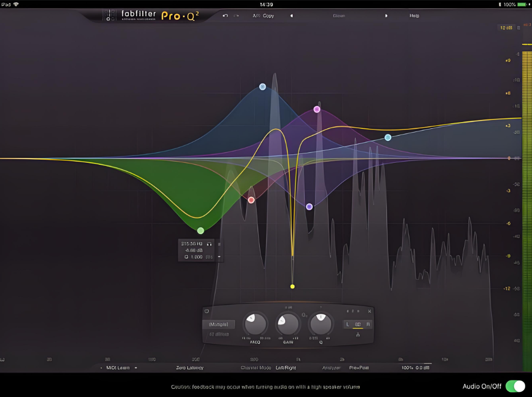This screenshot has width=532, height=397.
Task: Turn off the Audio On/Off switch
Action: point(515,386)
